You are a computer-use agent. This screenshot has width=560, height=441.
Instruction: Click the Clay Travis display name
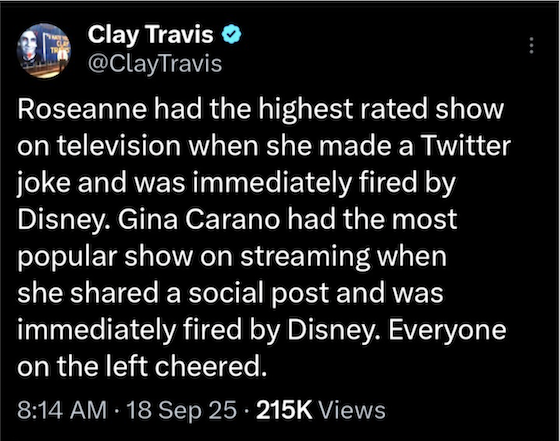click(x=150, y=35)
